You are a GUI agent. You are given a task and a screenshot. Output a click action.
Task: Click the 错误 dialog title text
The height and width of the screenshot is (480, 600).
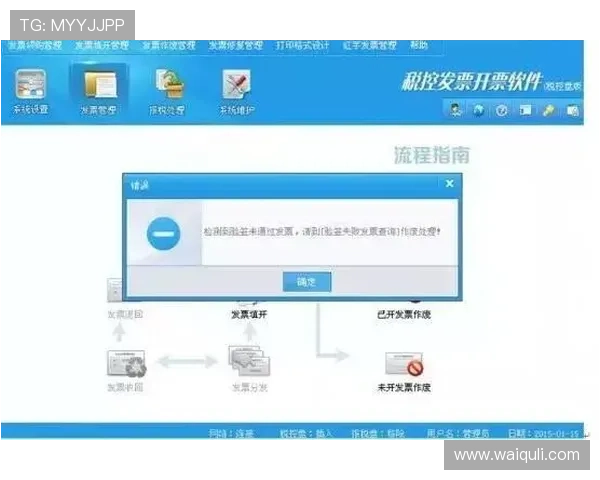pos(140,186)
